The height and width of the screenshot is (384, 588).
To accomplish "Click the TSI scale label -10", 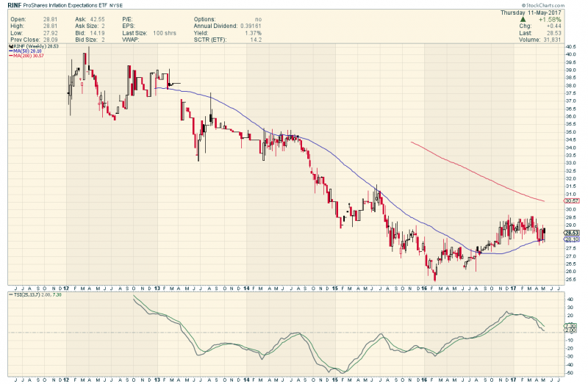I will point(570,340).
